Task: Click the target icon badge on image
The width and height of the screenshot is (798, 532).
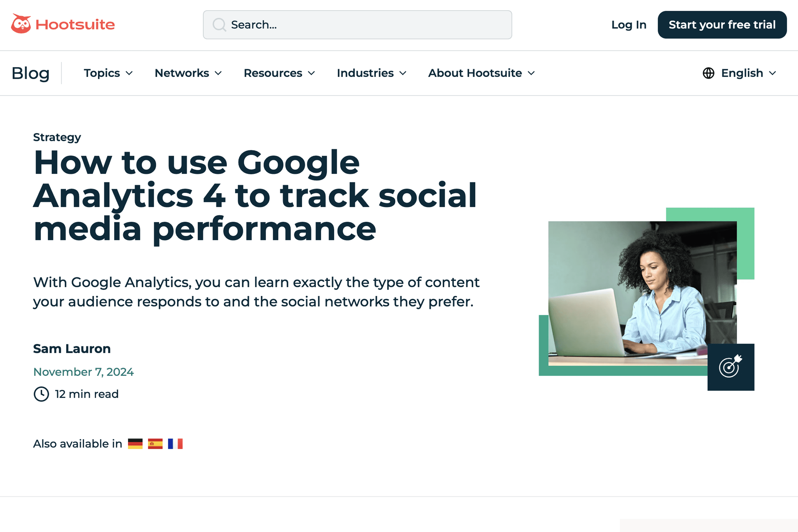Action: [x=731, y=367]
